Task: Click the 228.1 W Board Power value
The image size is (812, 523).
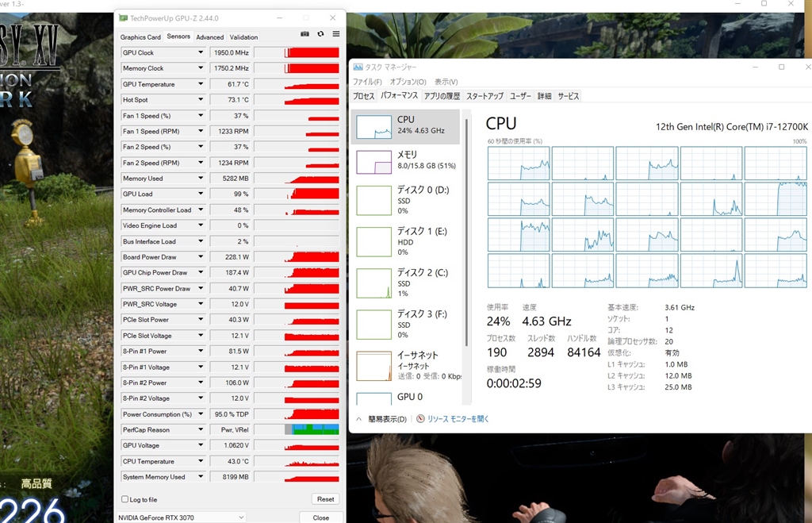Action: click(x=230, y=257)
